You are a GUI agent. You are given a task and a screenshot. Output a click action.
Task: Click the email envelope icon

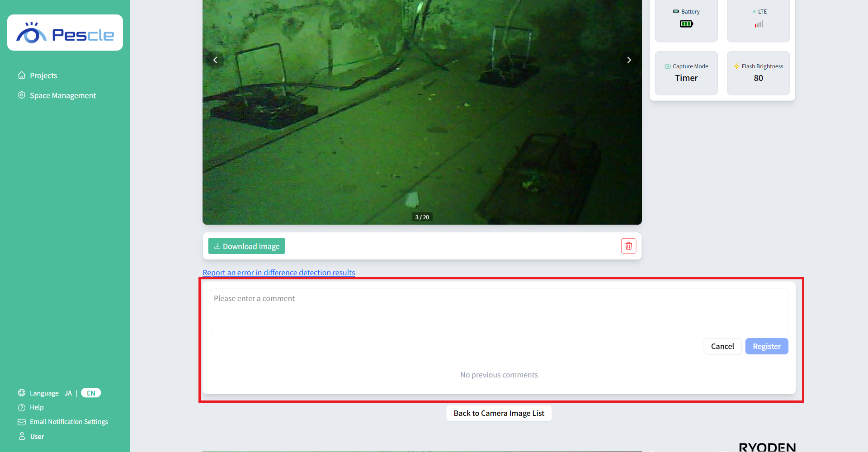tap(22, 422)
